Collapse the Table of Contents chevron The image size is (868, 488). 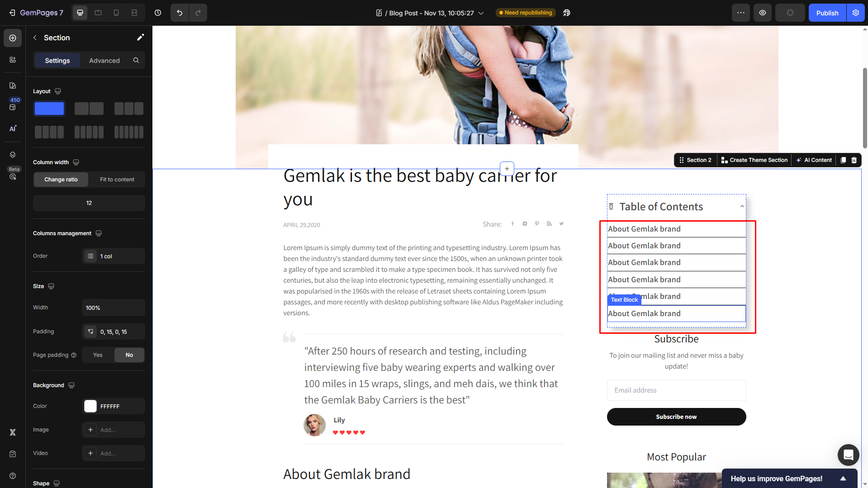(742, 206)
